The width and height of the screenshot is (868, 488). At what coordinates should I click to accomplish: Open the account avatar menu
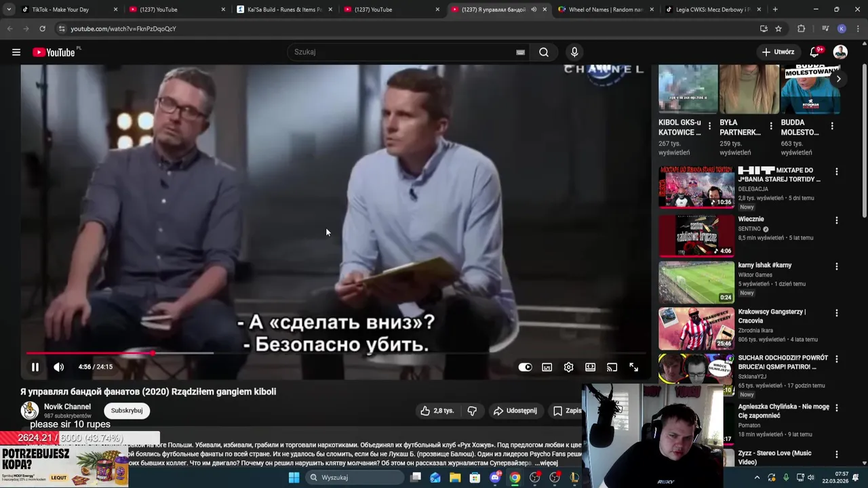click(x=840, y=52)
